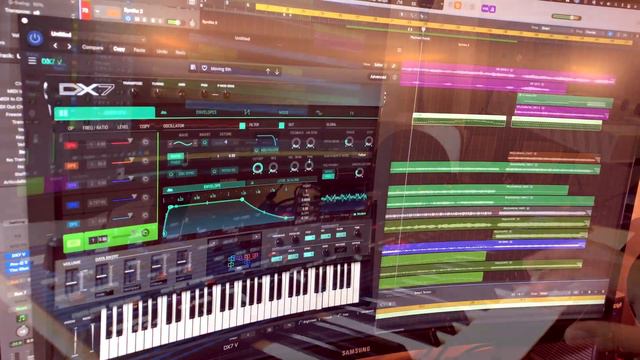Open the DX7 V hamburger menu
The width and height of the screenshot is (640, 360).
click(32, 61)
